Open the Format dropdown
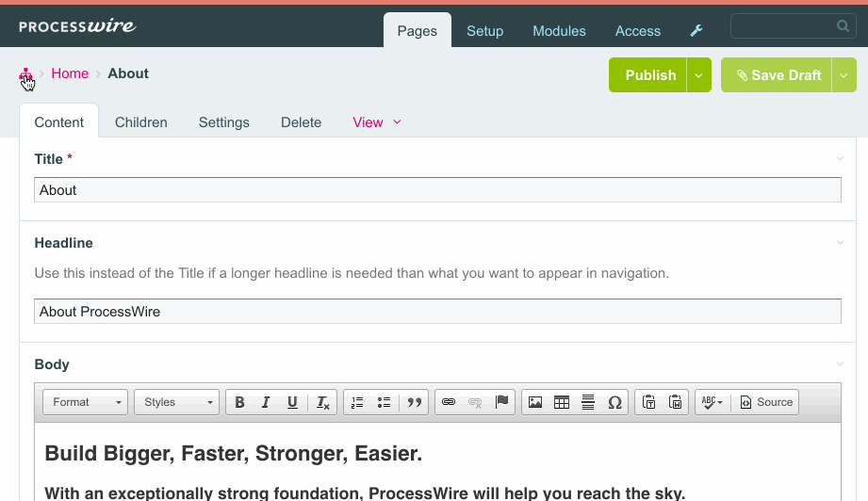This screenshot has width=868, height=501. 85,402
